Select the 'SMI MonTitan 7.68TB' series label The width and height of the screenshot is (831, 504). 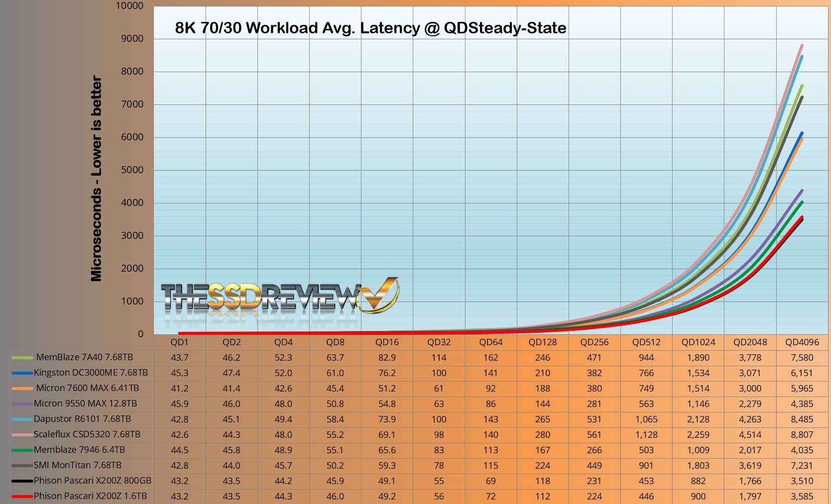click(x=78, y=465)
